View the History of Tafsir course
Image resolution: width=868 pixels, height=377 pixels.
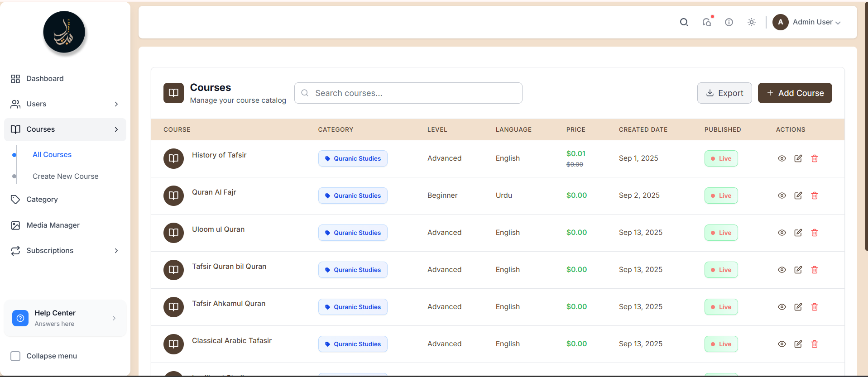tap(782, 158)
